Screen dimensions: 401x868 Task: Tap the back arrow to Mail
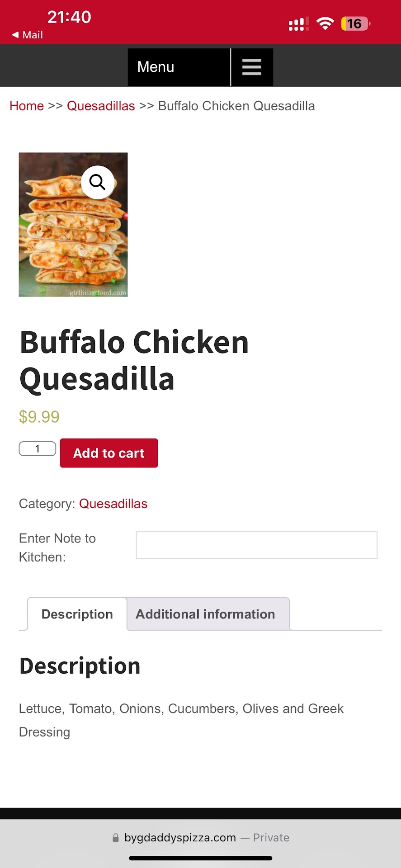[16, 35]
